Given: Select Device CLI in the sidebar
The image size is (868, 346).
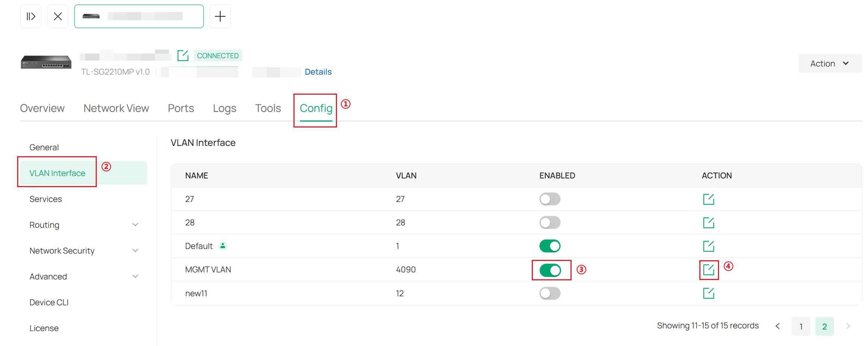Looking at the screenshot, I should click(x=49, y=302).
